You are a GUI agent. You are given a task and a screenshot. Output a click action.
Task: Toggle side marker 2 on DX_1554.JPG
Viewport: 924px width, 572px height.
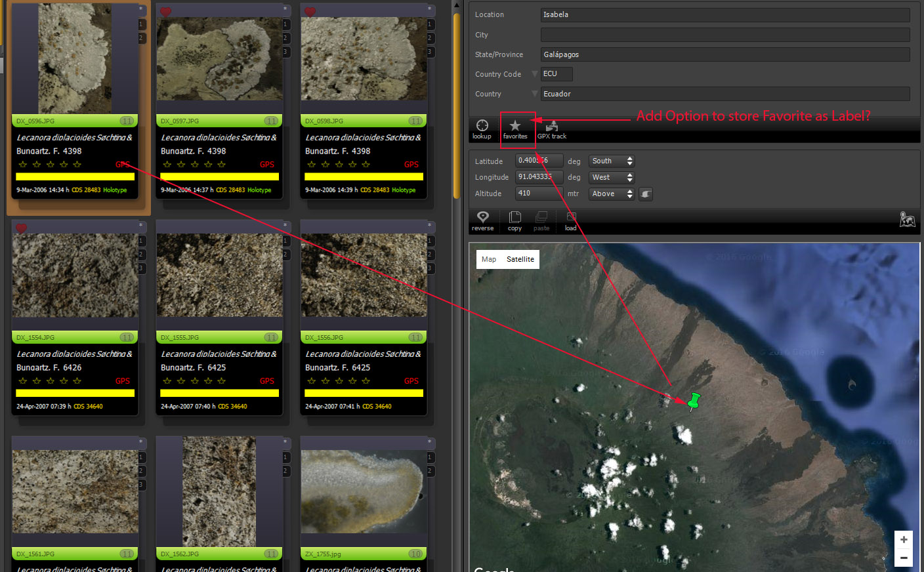pos(141,255)
